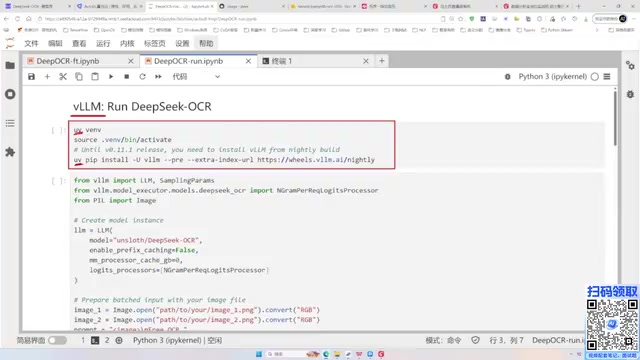Viewport: 640px width, 360px height.
Task: Close the DeepOCR-run.ipynb tab
Action: point(248,61)
